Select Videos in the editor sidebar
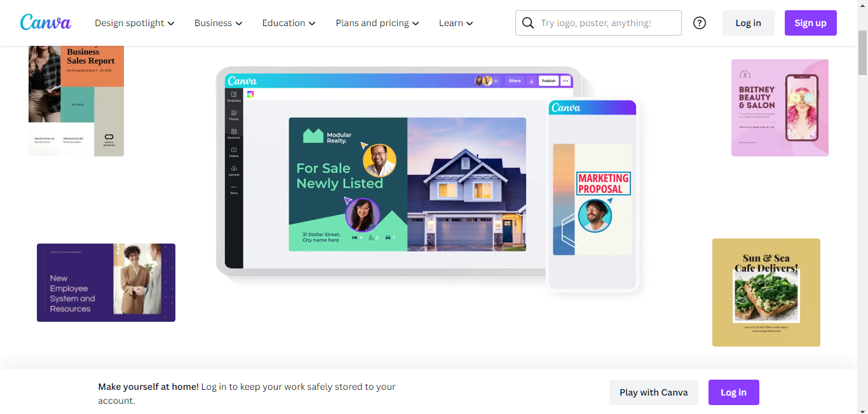Viewport: 868px width, 414px height. [234, 151]
